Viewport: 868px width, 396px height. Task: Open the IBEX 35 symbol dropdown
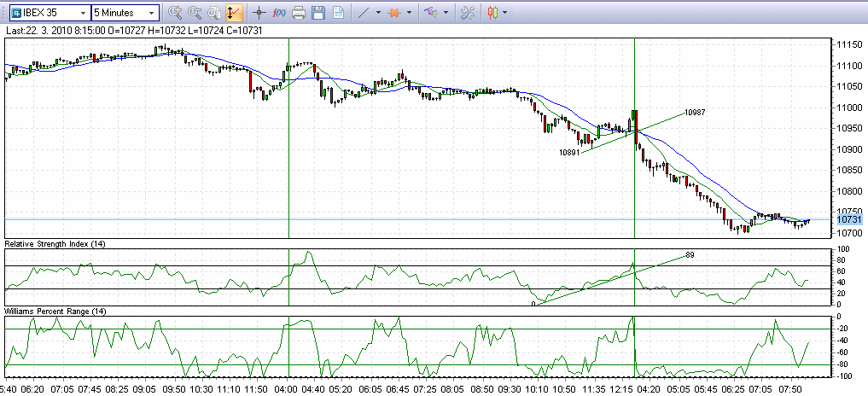pos(82,13)
